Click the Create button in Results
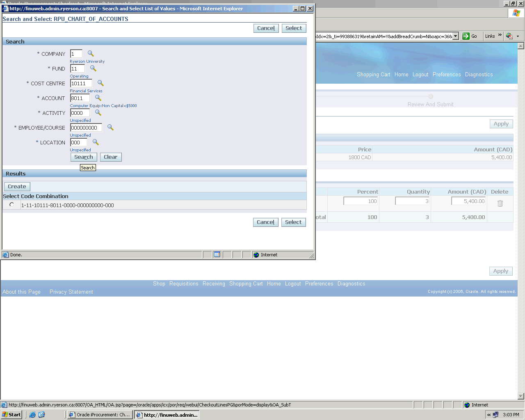This screenshot has height=420, width=525. click(x=17, y=187)
